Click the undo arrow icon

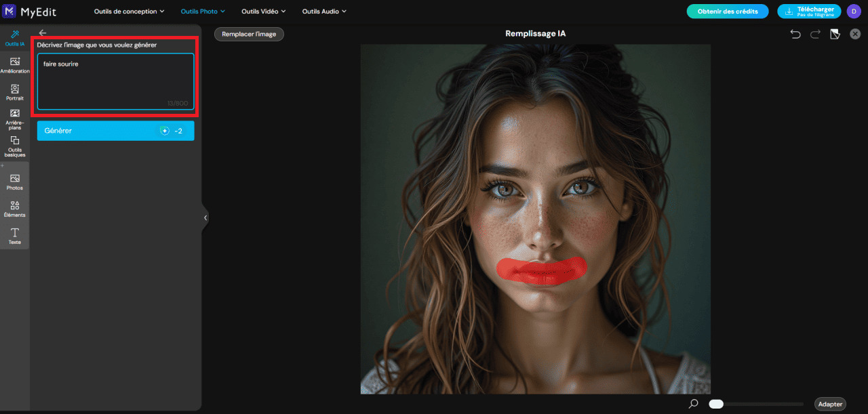[795, 33]
